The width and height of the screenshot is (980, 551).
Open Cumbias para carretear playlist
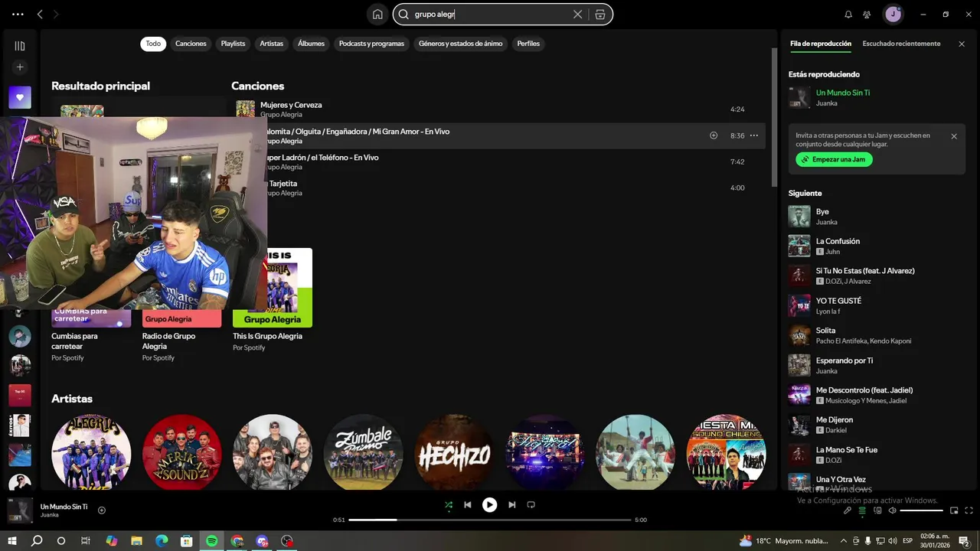tap(91, 337)
